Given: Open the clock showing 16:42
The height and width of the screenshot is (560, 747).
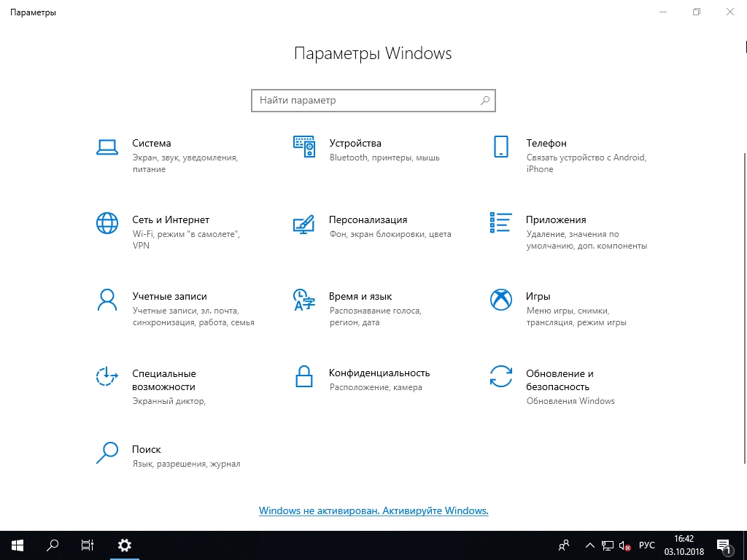Looking at the screenshot, I should (684, 545).
